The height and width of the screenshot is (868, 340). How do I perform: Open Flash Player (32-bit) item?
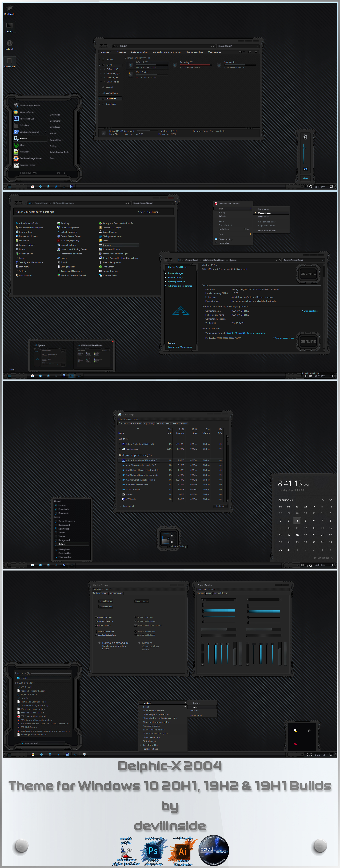[x=68, y=241]
